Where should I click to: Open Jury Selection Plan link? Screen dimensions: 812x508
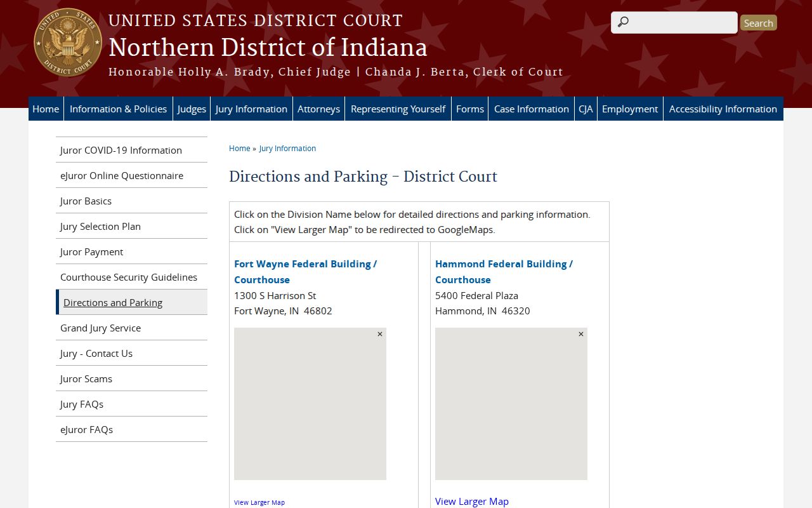131,226
